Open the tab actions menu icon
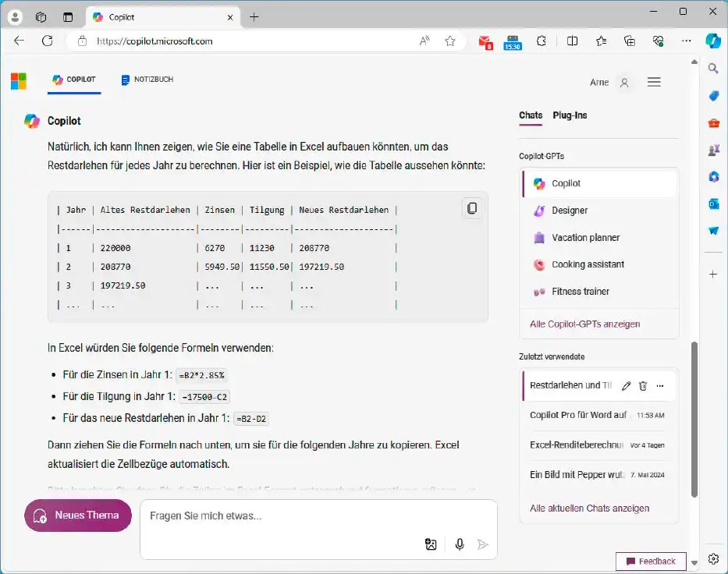Screen dimensions: 728x574 pyautogui.click(x=68, y=17)
